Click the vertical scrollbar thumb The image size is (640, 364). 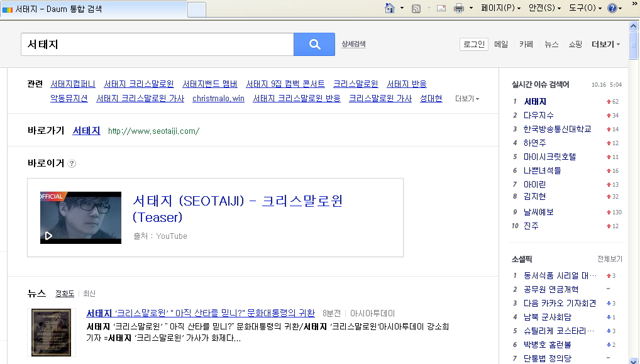pos(634,45)
